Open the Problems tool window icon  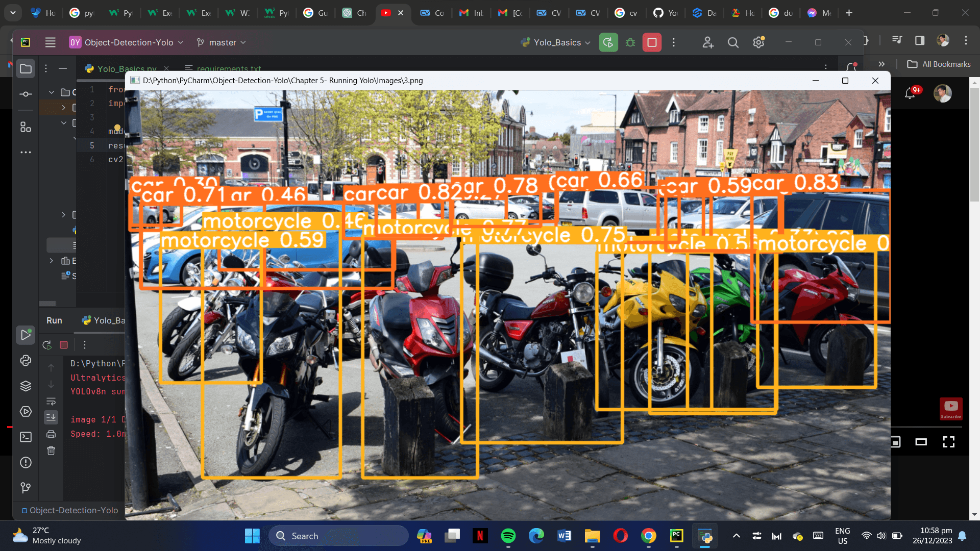26,463
